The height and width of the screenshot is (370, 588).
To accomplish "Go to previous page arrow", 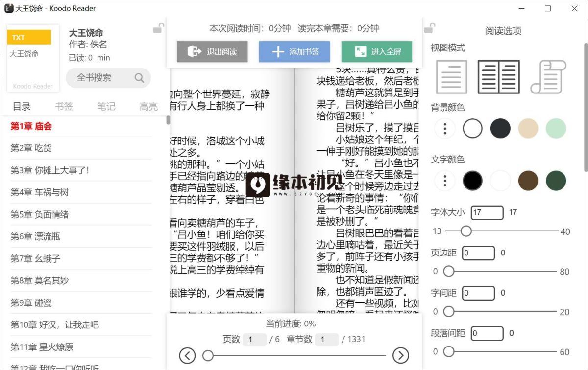I will 187,355.
